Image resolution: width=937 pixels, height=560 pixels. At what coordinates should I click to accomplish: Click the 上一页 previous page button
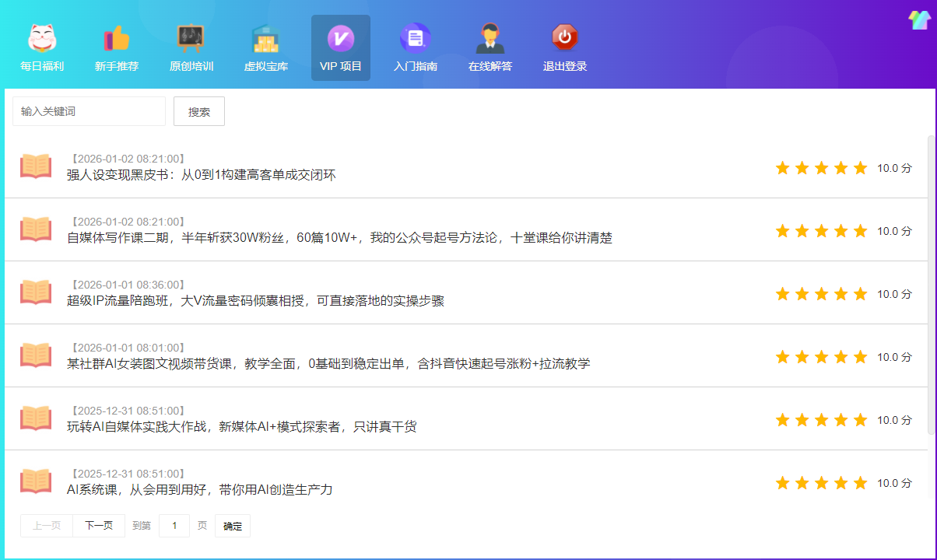(47, 526)
